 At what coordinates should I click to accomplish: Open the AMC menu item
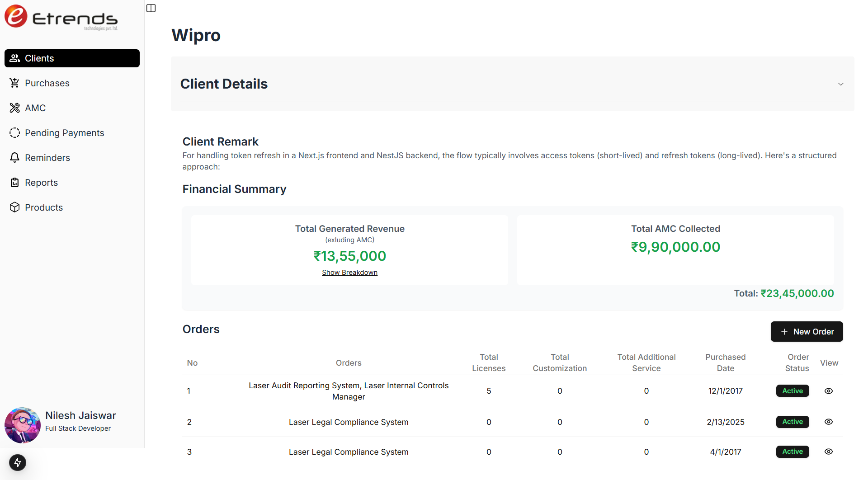(x=72, y=108)
